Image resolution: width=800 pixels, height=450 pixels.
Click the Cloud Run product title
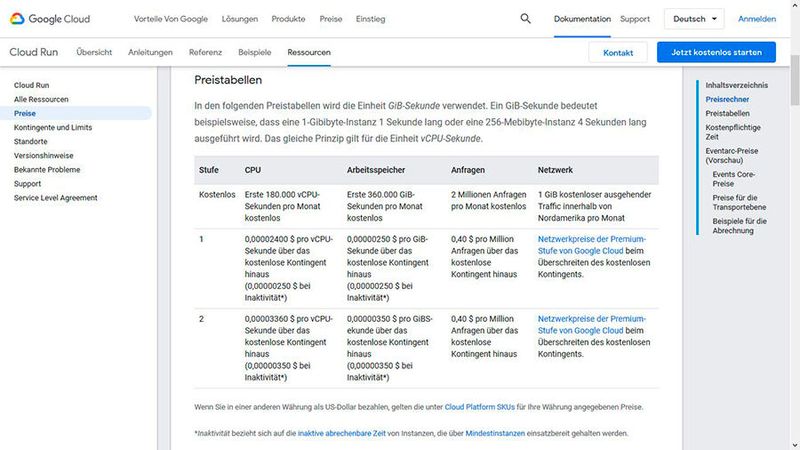coord(34,52)
